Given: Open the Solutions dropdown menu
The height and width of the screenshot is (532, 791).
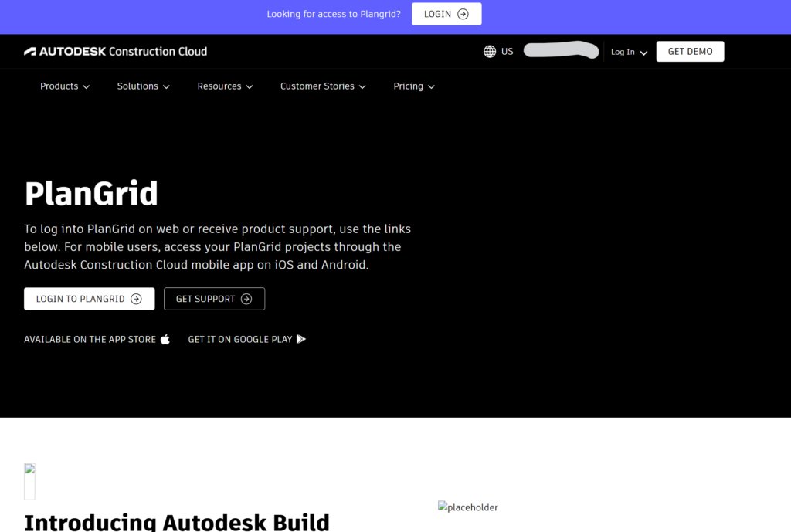Looking at the screenshot, I should 143,86.
